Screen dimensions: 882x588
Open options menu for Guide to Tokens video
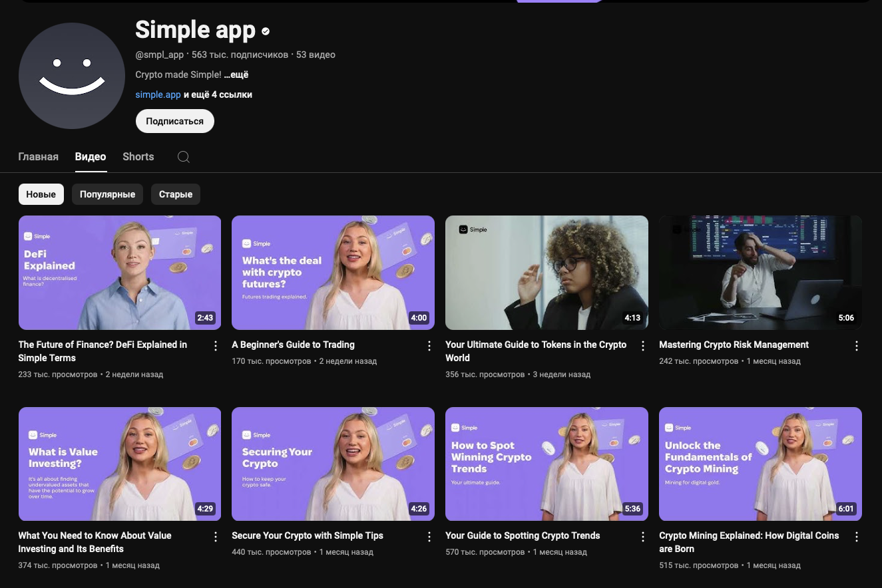click(643, 346)
